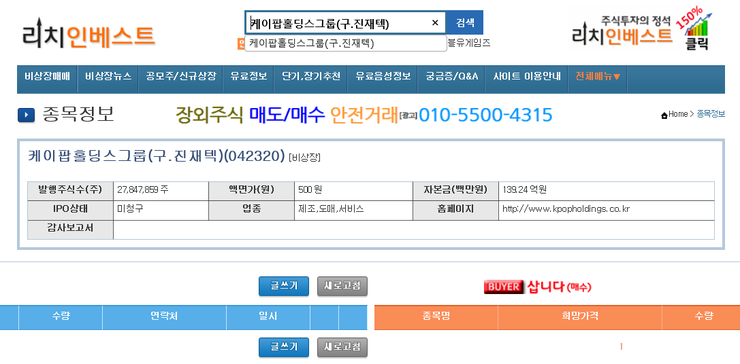Open the 유료정보 menu
740x364 pixels.
[249, 76]
